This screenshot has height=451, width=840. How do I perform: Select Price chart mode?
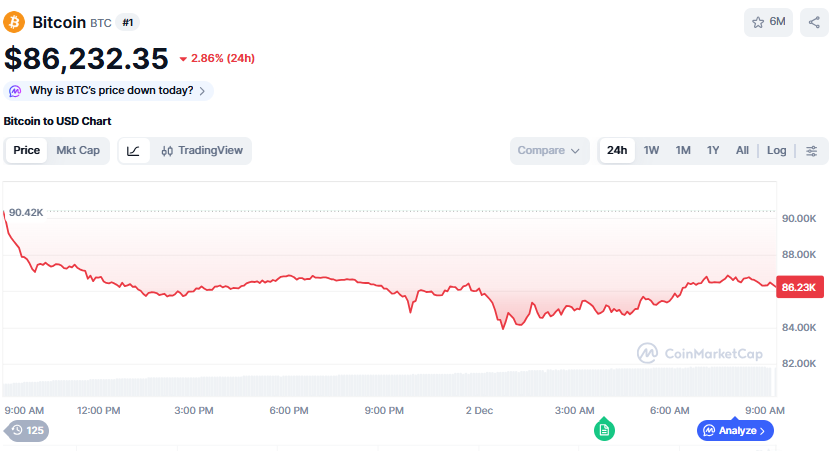click(x=27, y=151)
